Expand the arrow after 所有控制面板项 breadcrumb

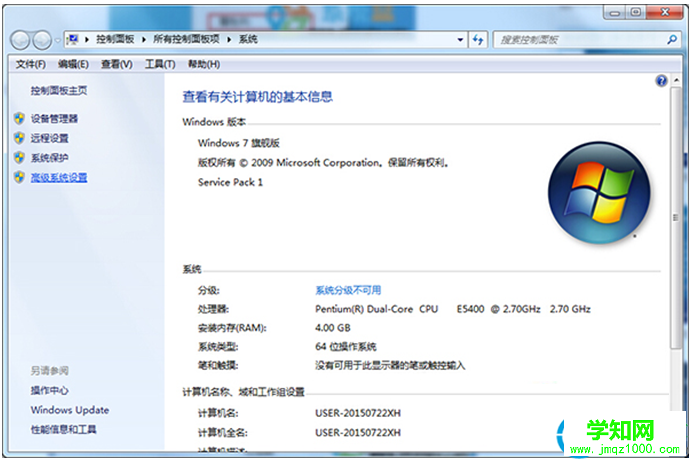click(229, 40)
